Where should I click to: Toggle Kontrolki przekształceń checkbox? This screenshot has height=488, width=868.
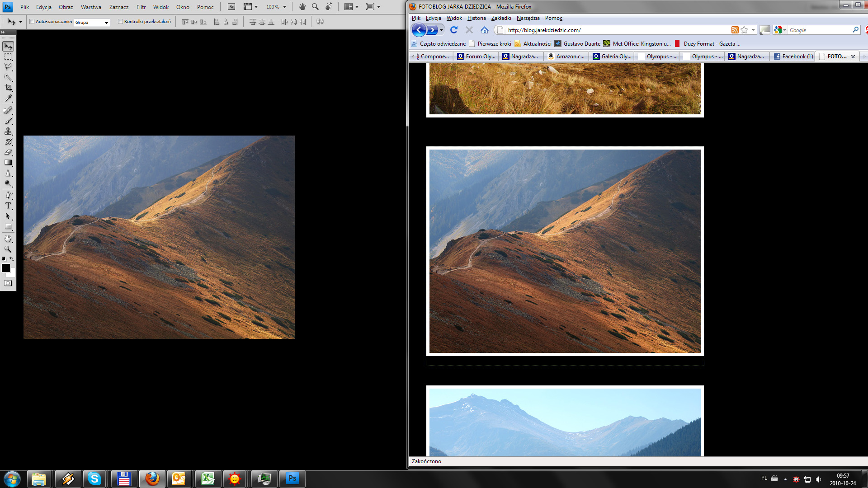pyautogui.click(x=120, y=22)
